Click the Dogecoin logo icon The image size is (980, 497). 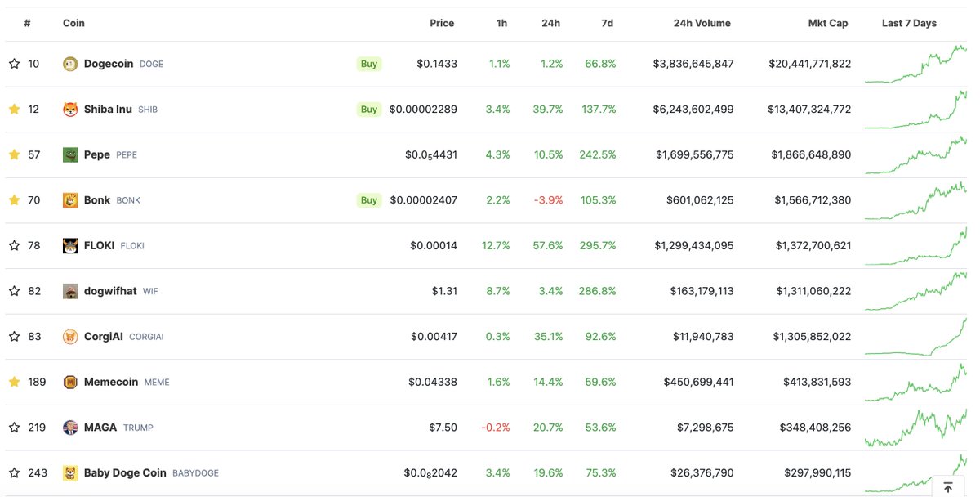(x=70, y=64)
